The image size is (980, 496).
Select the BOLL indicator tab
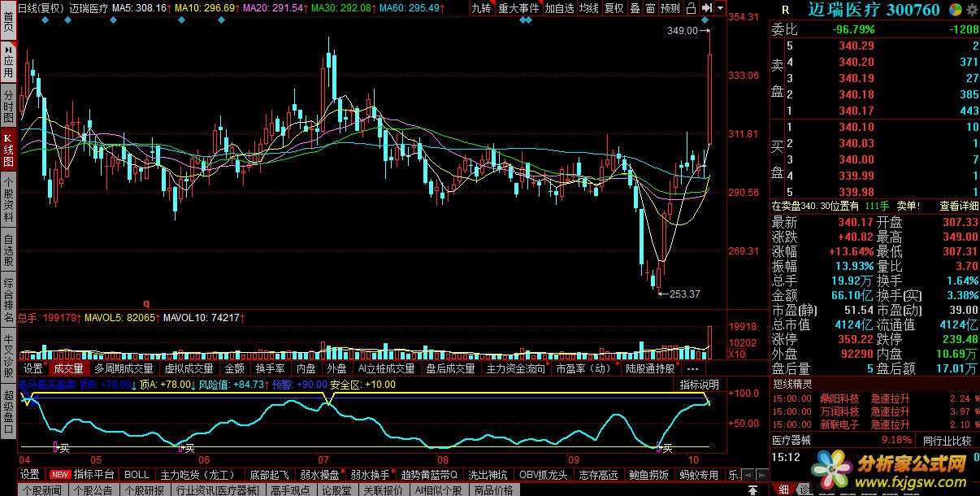[137, 474]
